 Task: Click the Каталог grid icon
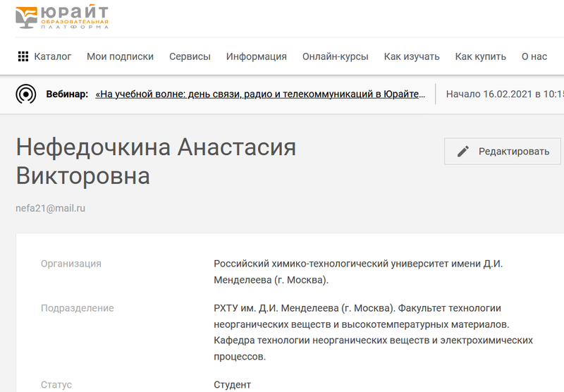[23, 57]
